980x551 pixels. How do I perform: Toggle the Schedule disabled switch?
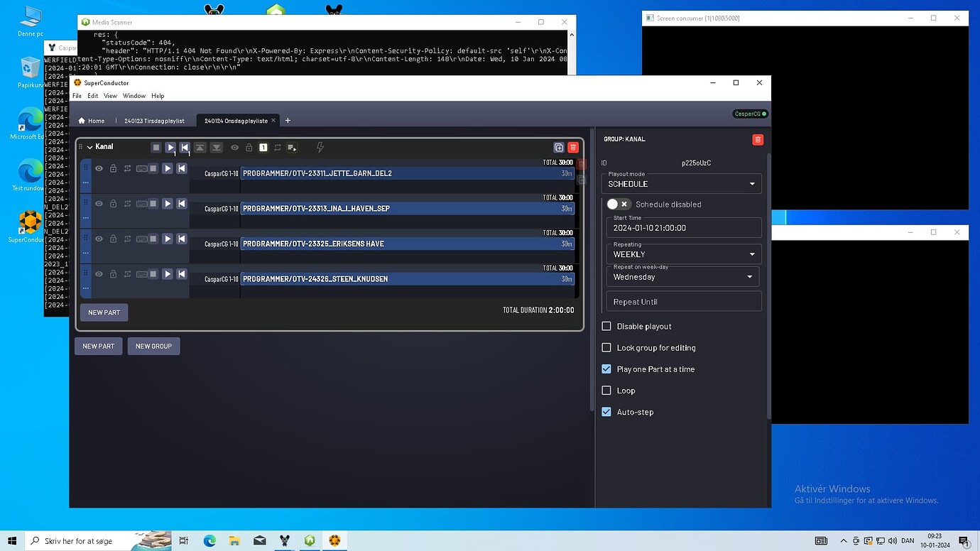(x=618, y=204)
